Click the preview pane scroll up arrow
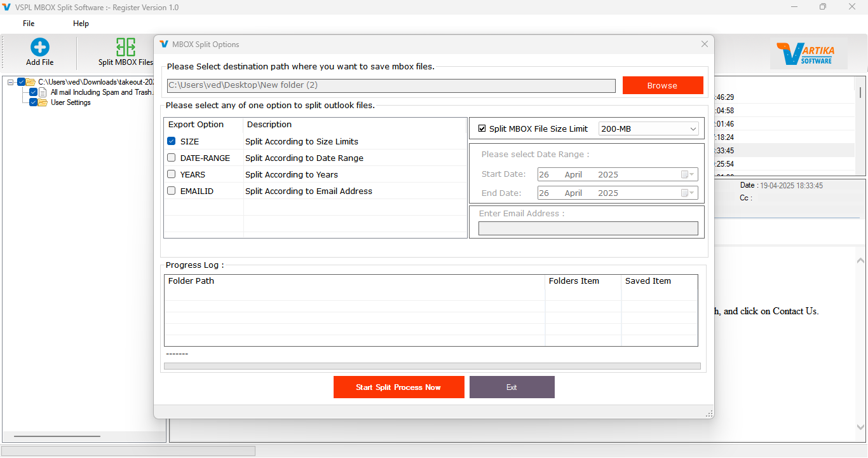 860,260
